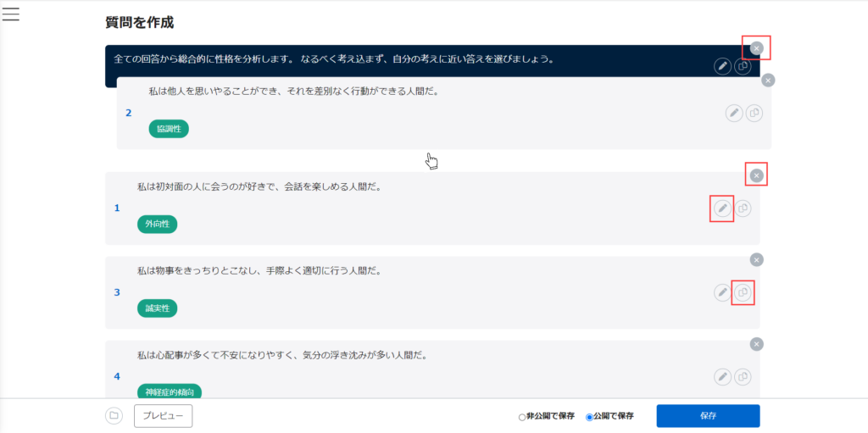Open the hamburger menu

10,14
